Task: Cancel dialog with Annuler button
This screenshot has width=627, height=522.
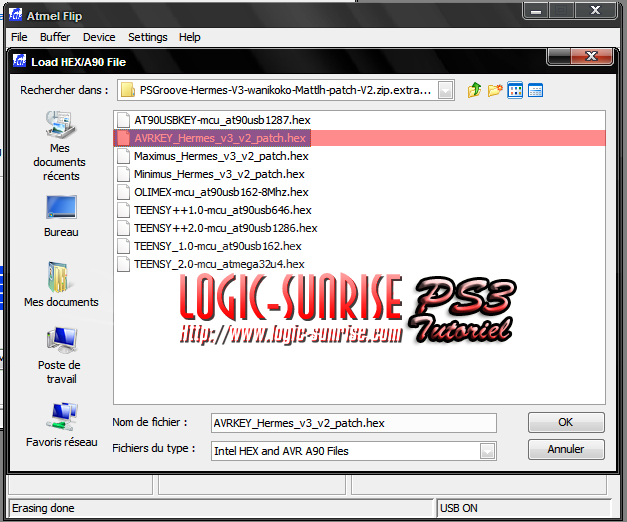Action: [566, 449]
